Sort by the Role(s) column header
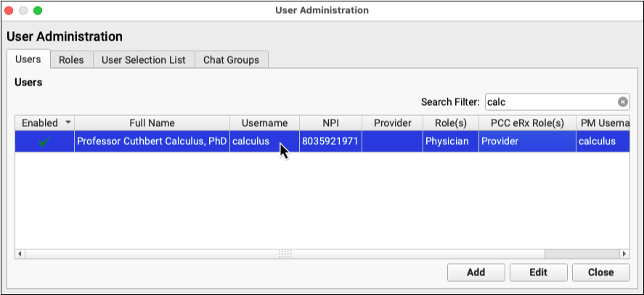Screen dimensions: 644x295 tap(450, 123)
